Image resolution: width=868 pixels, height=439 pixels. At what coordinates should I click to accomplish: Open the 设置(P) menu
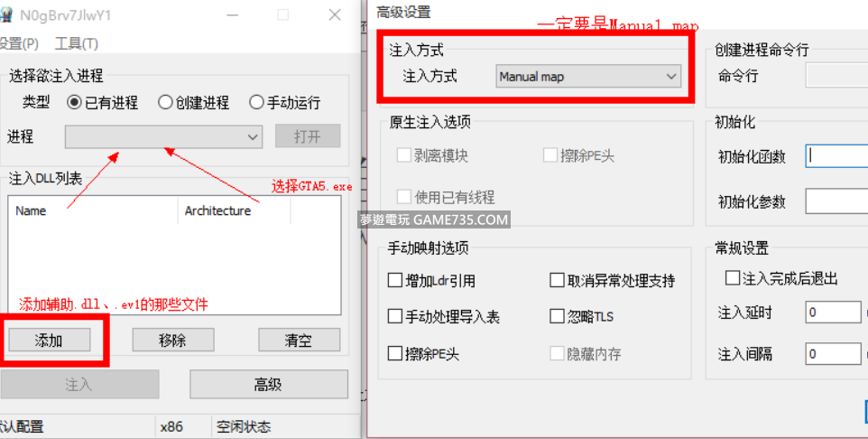19,43
